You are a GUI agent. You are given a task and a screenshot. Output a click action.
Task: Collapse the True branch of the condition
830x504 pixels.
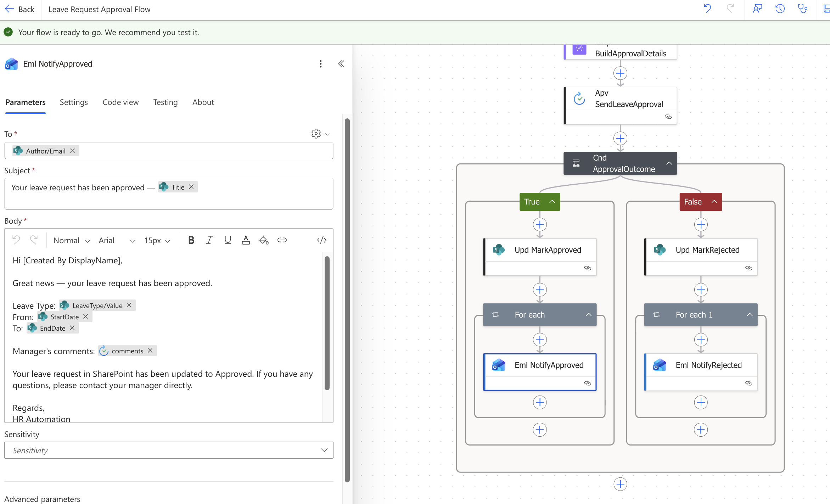tap(553, 201)
